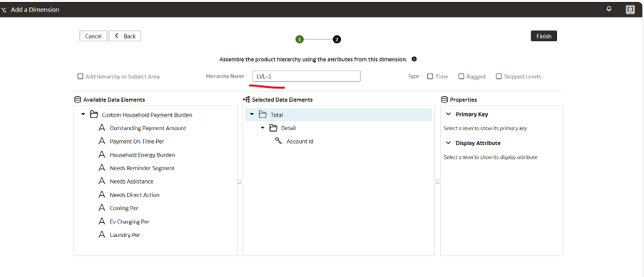Tick the Ragged type checkbox
This screenshot has width=644, height=277.
click(x=461, y=76)
